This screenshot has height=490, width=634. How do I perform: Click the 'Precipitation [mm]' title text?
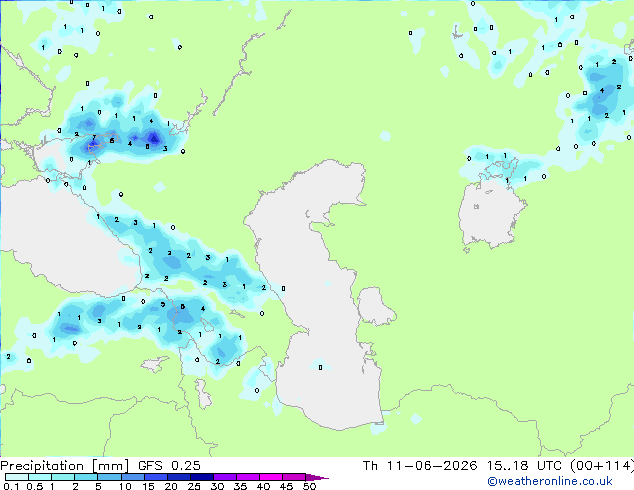coord(65,466)
